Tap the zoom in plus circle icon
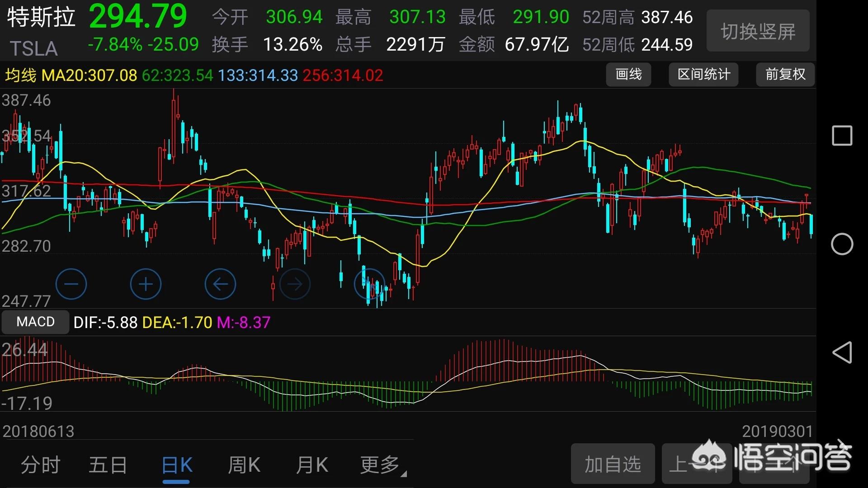Viewport: 868px width, 488px height. [146, 284]
